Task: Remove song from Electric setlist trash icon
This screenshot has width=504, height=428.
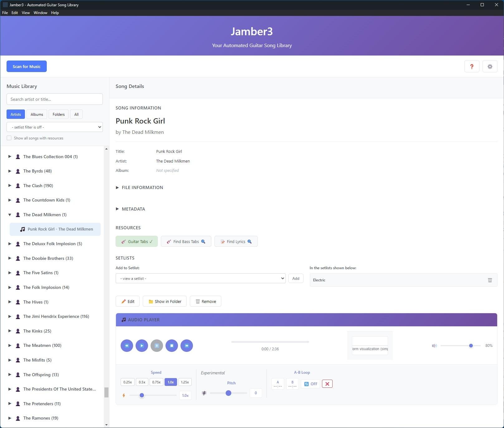Action: (x=490, y=280)
